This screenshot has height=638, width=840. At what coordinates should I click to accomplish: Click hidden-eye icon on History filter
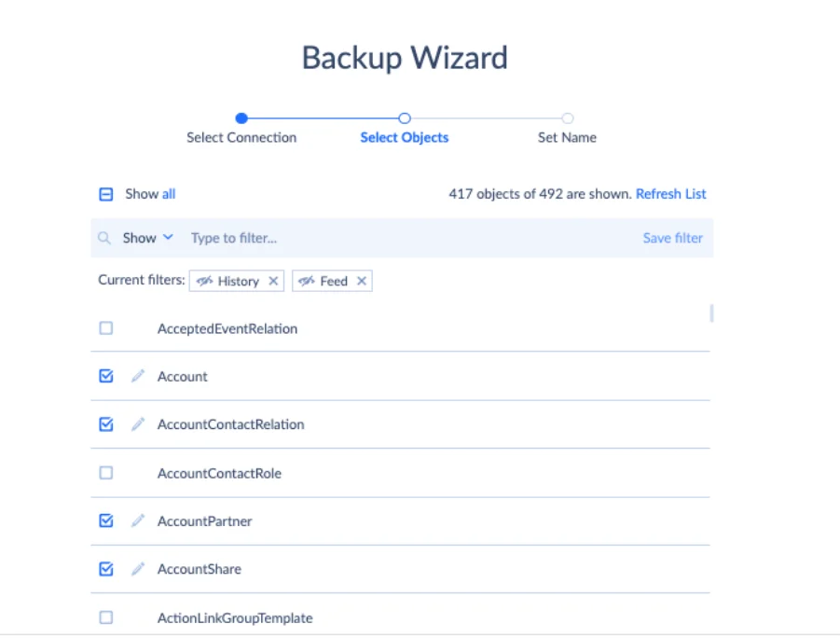pyautogui.click(x=204, y=281)
